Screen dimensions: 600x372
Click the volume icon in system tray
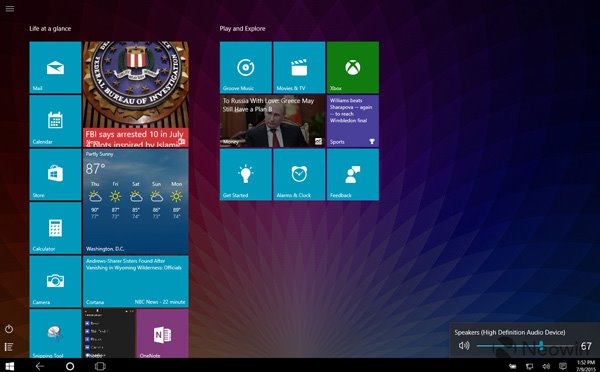[x=546, y=367]
